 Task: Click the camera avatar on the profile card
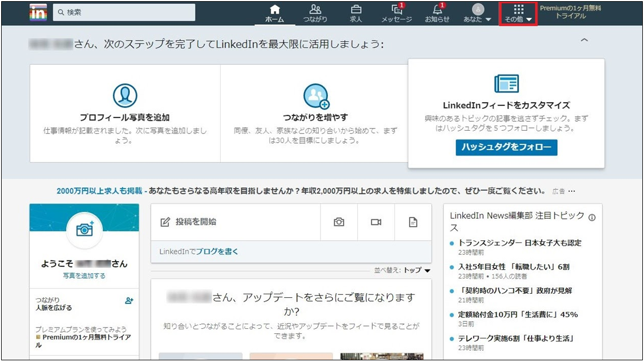(84, 230)
